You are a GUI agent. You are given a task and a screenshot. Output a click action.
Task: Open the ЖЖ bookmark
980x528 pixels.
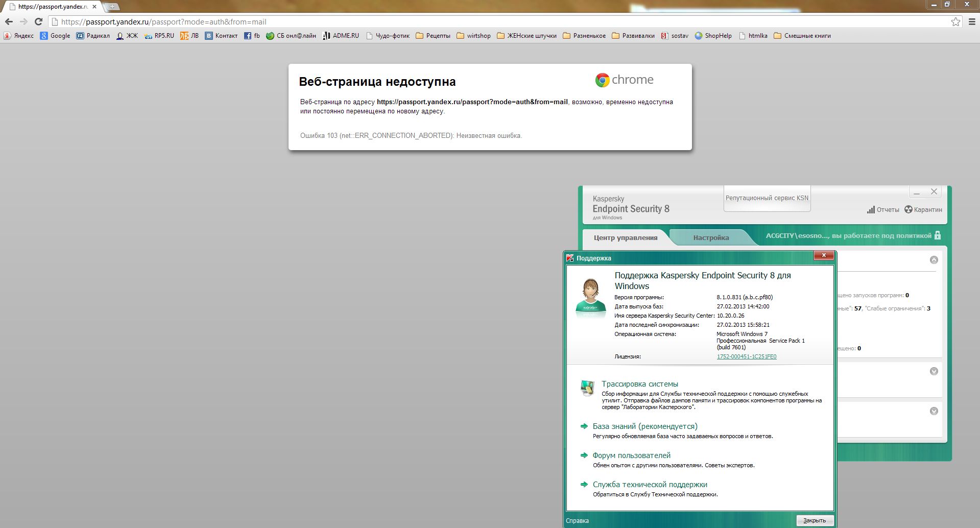[x=127, y=36]
